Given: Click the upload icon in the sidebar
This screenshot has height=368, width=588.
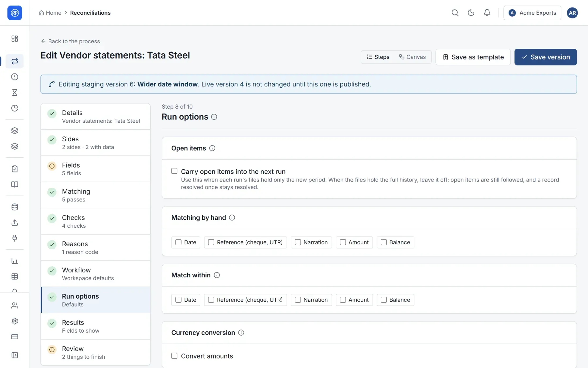Looking at the screenshot, I should 15,223.
